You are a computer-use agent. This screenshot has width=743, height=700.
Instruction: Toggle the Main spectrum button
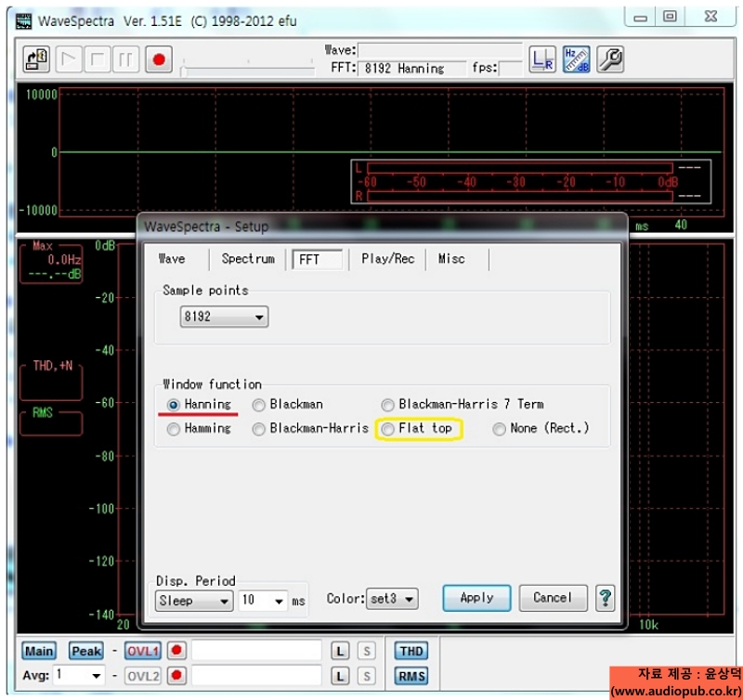[39, 651]
